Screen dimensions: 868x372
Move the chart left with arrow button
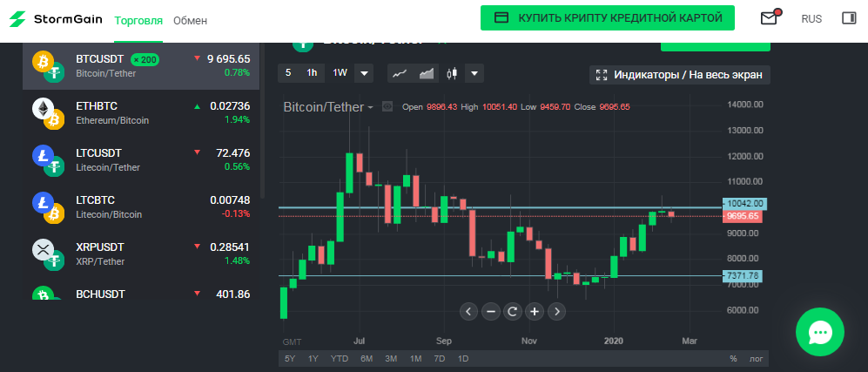click(468, 312)
